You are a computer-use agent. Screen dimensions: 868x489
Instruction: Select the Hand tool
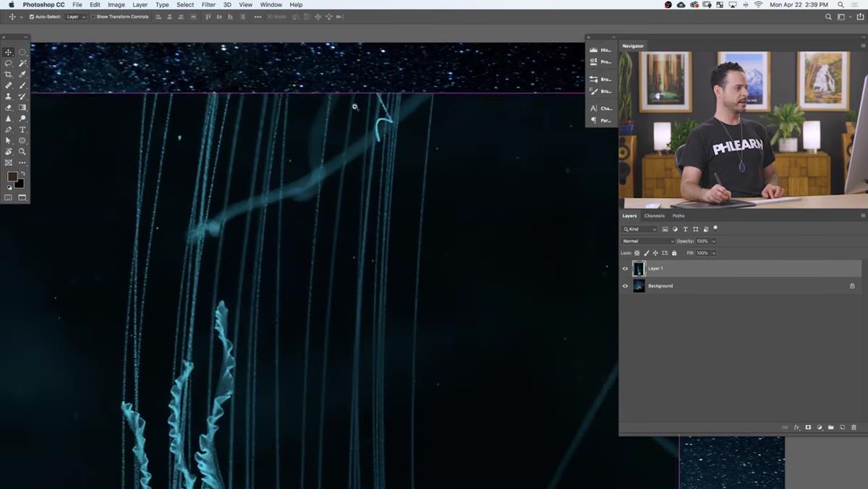click(9, 152)
